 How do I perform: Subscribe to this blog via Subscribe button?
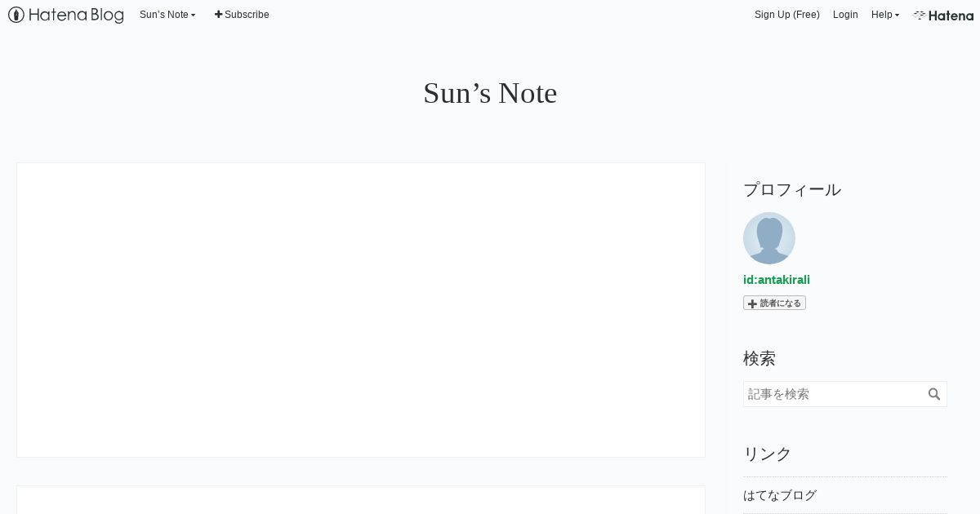(x=242, y=15)
